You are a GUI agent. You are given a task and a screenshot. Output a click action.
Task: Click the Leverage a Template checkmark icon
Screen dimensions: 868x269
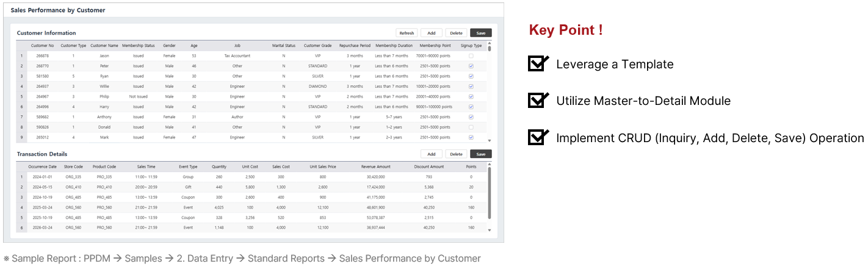point(537,63)
